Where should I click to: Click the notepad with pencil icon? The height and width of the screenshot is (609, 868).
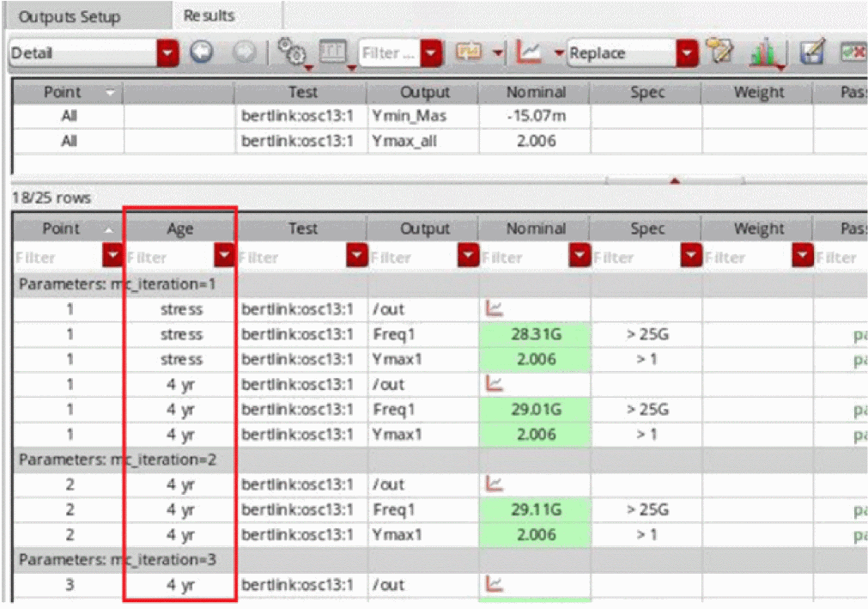pyautogui.click(x=718, y=53)
